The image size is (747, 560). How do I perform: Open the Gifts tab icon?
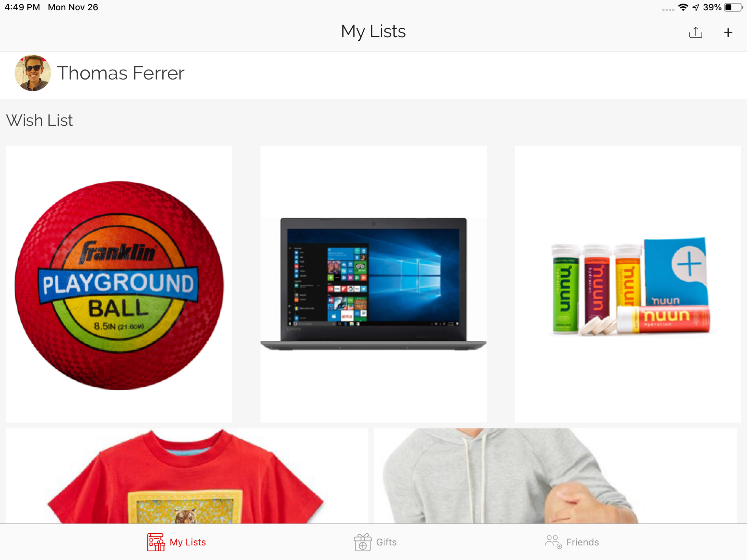tap(362, 542)
